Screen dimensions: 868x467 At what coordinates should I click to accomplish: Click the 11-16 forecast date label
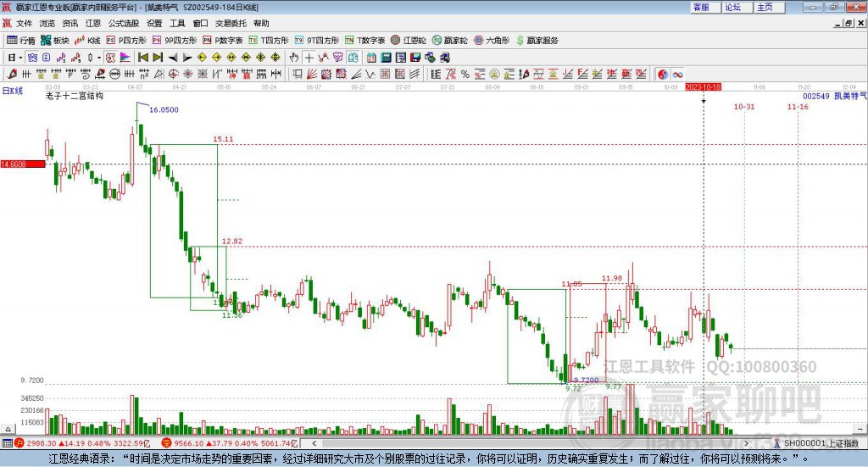coord(798,107)
